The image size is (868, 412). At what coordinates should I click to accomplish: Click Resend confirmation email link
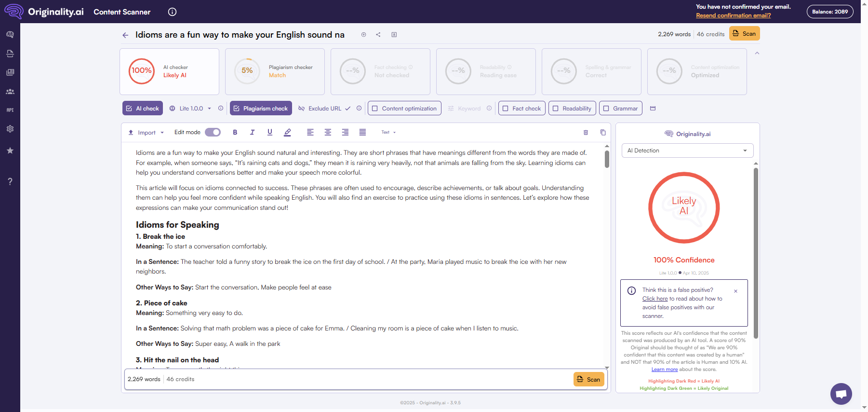[x=734, y=15]
